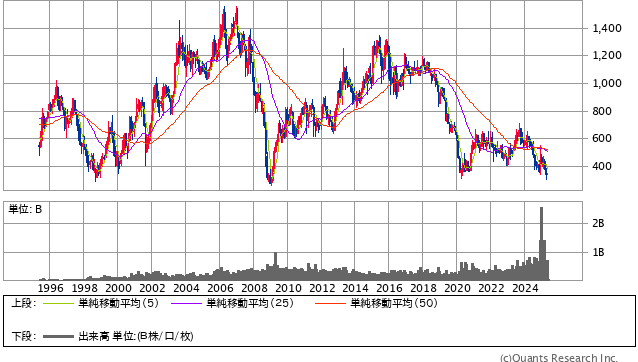Click the tallest volume spike bar in 2025
This screenshot has height=362, width=638.
[542, 243]
